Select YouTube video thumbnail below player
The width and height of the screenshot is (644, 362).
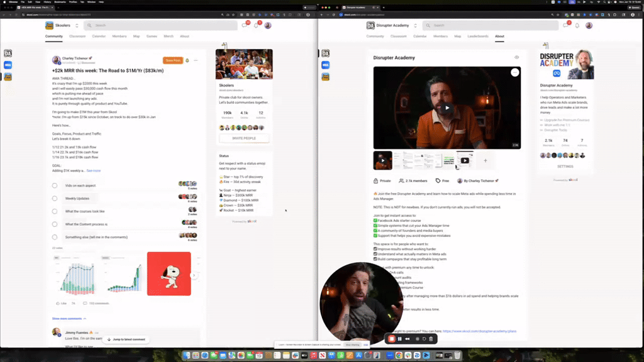point(465,160)
